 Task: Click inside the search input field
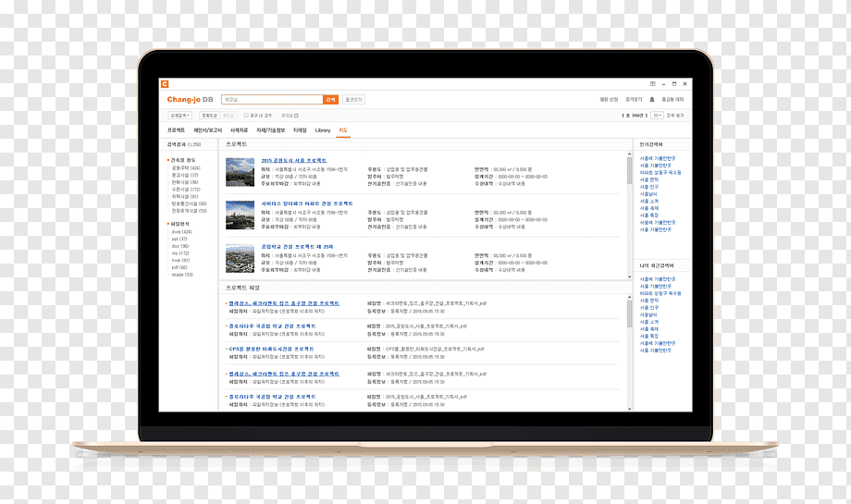272,100
